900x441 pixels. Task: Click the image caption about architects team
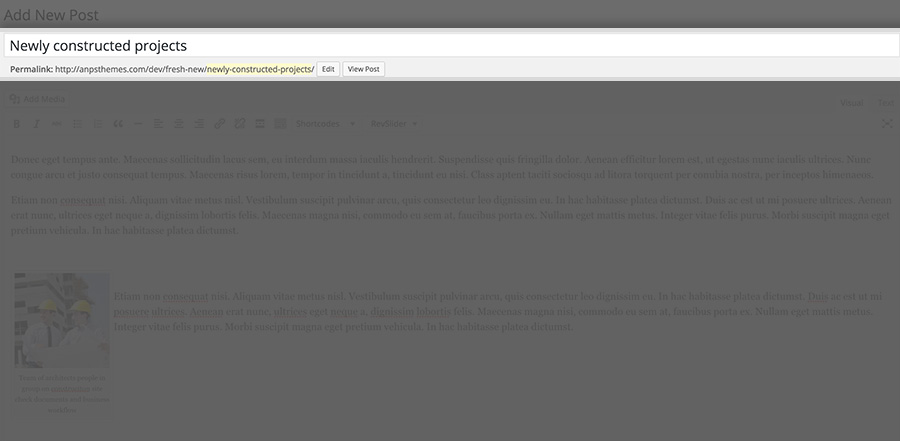click(62, 394)
